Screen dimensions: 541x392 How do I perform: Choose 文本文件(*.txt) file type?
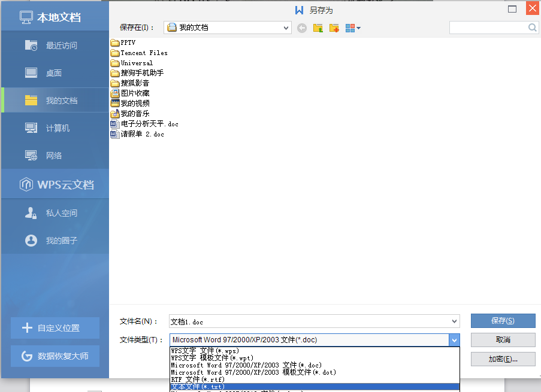coord(315,387)
